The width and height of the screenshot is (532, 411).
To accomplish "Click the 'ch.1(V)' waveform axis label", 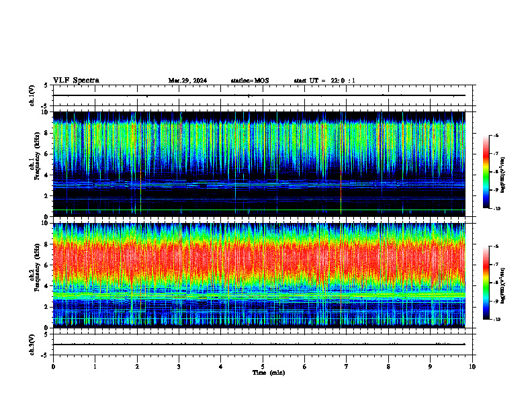I will 32,95.
